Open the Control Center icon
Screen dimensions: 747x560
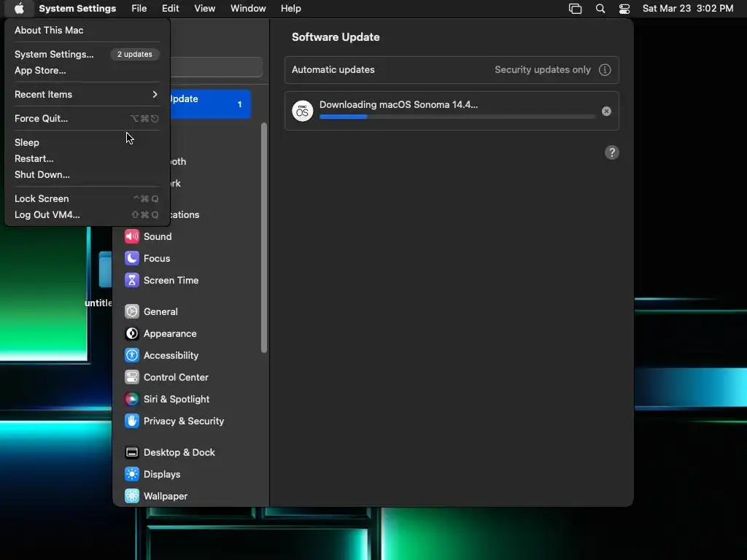click(132, 378)
